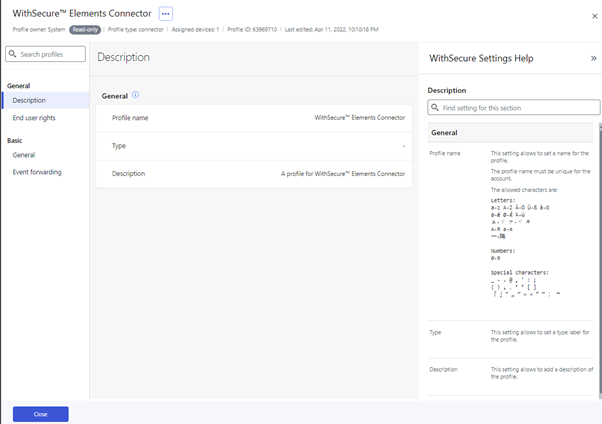602x424 pixels.
Task: Click 'WithSecure Settings Help' panel title
Action: click(x=481, y=58)
